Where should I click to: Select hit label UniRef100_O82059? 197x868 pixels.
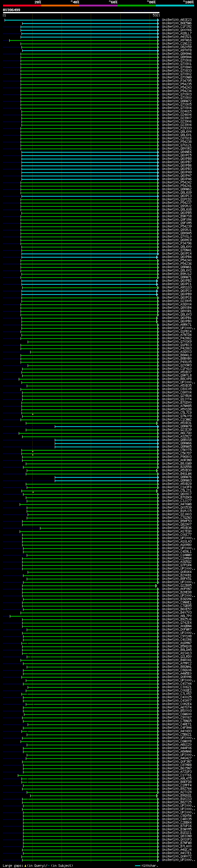[x=177, y=47]
